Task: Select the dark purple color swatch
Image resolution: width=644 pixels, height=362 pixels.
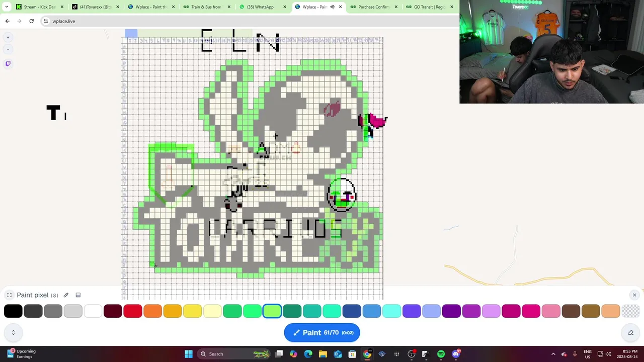Action: tap(451, 311)
